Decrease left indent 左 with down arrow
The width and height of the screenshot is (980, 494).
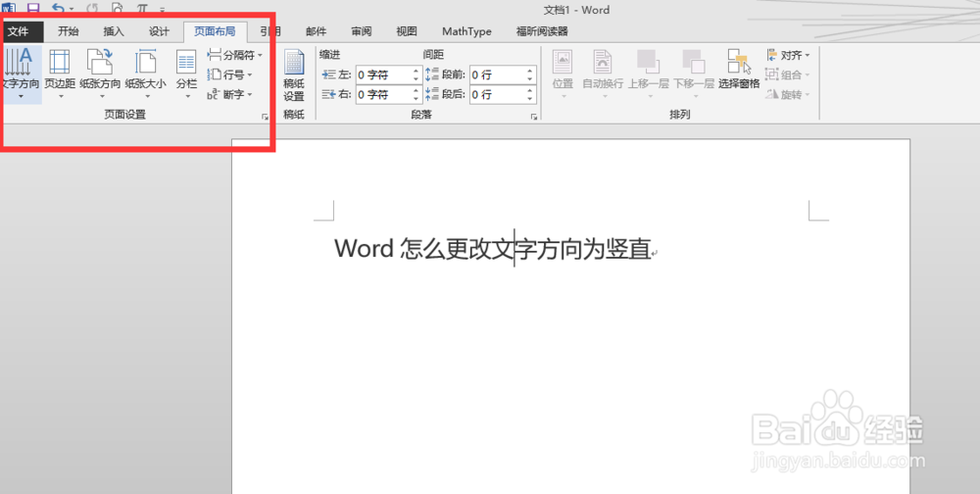click(x=416, y=79)
